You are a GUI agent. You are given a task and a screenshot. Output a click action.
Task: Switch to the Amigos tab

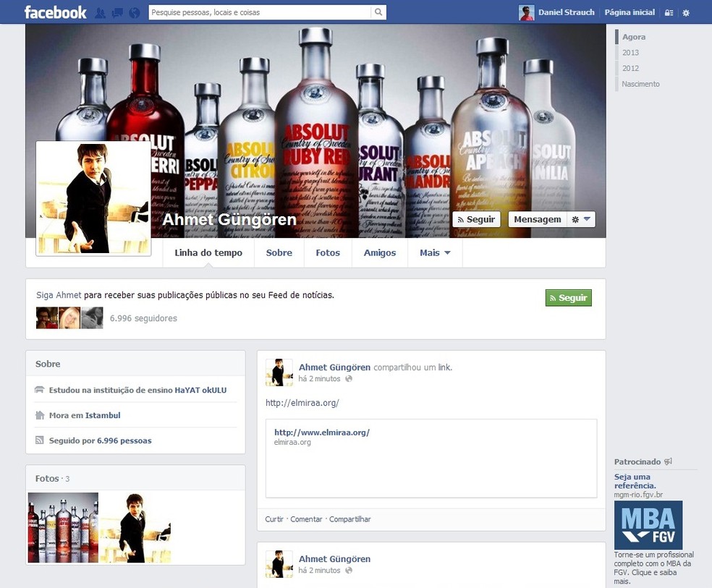pyautogui.click(x=380, y=252)
